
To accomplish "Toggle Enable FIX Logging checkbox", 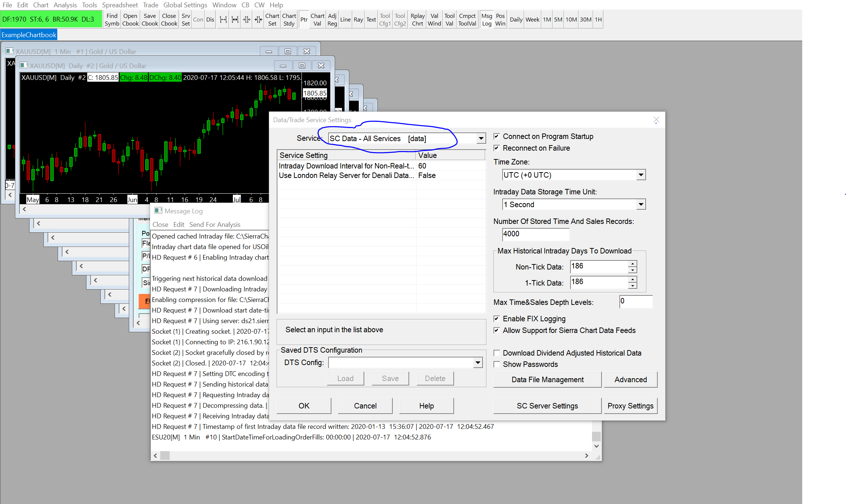I will (x=496, y=319).
